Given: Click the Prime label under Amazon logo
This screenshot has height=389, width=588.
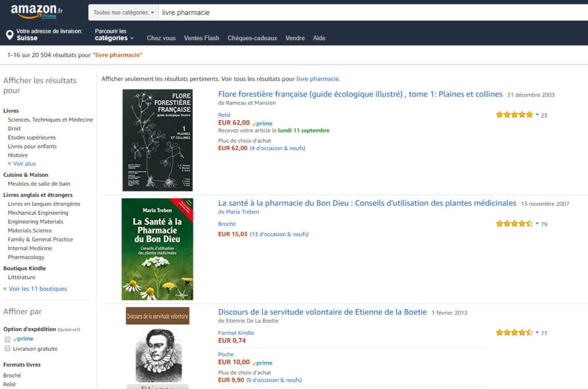Looking at the screenshot, I should [x=49, y=16].
